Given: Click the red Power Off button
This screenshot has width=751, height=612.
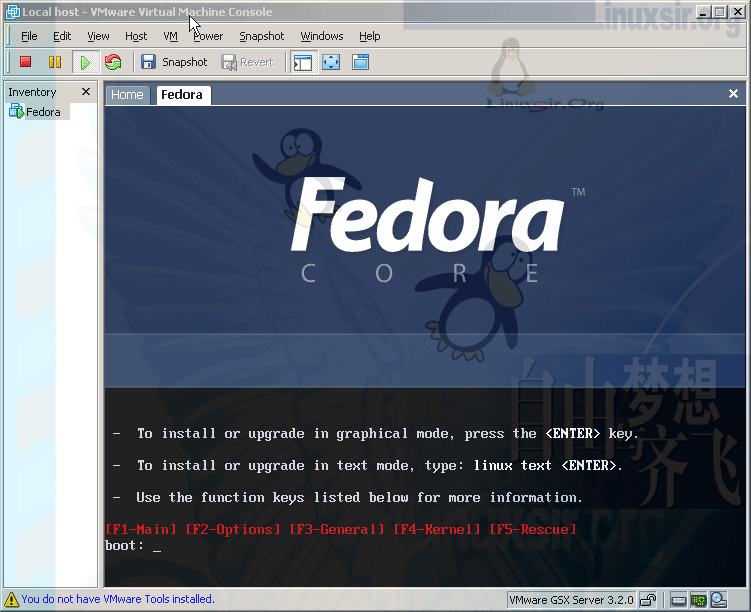Looking at the screenshot, I should (x=25, y=62).
